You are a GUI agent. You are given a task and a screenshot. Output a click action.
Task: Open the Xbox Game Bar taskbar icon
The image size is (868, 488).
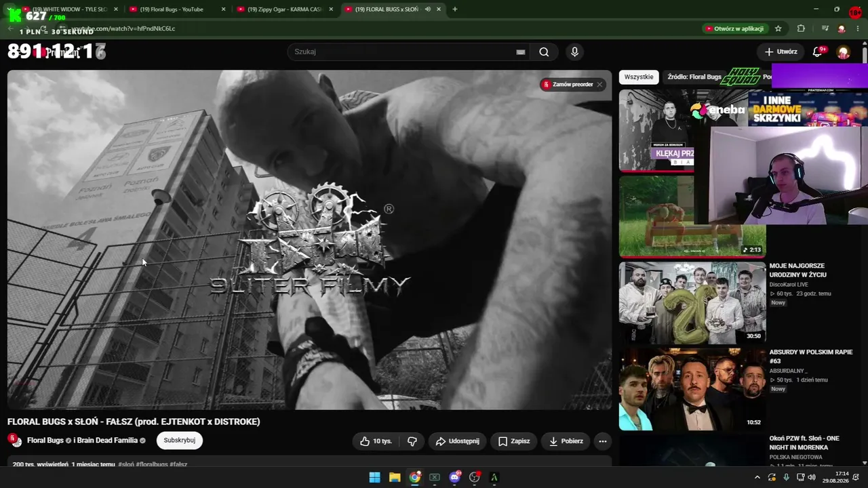coord(435,477)
